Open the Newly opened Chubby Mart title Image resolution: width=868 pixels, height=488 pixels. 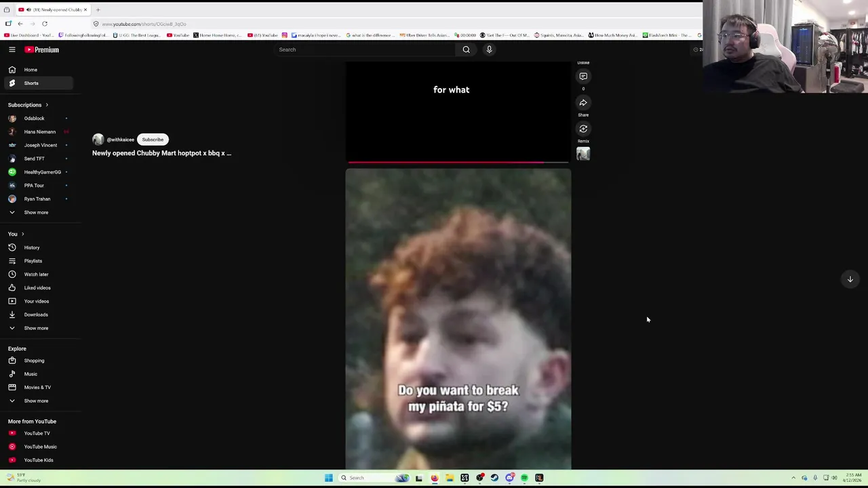tap(161, 153)
